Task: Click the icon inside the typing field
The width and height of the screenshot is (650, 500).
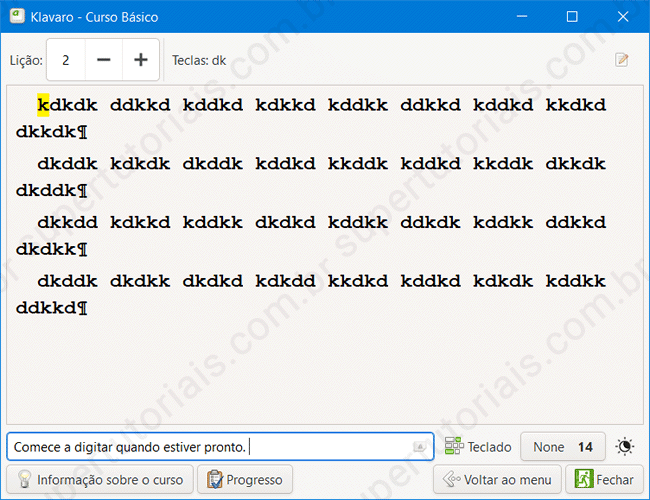Action: (420, 447)
